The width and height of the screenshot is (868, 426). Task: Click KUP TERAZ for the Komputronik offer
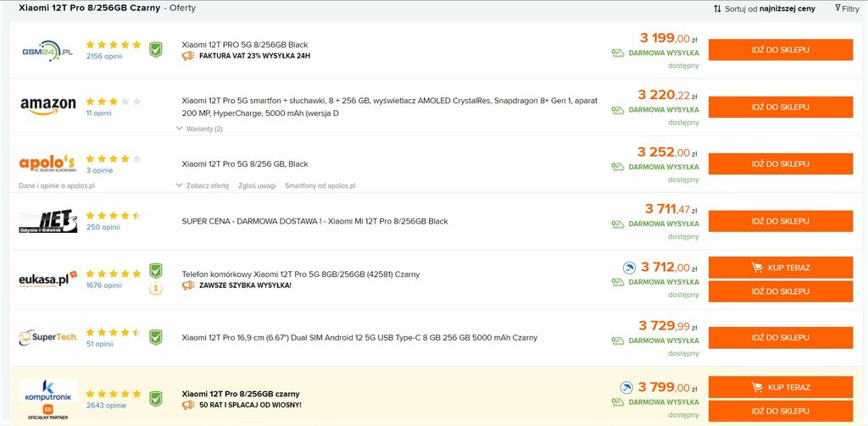781,387
